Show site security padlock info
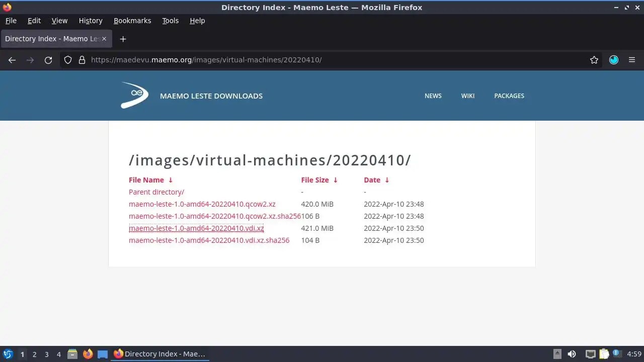Viewport: 644px width, 362px height. [82, 60]
